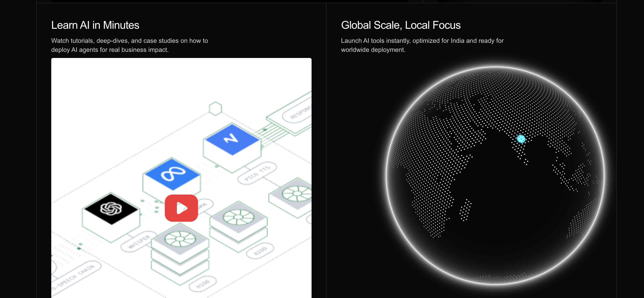Click the Madagascar dots on the globe

(465, 210)
